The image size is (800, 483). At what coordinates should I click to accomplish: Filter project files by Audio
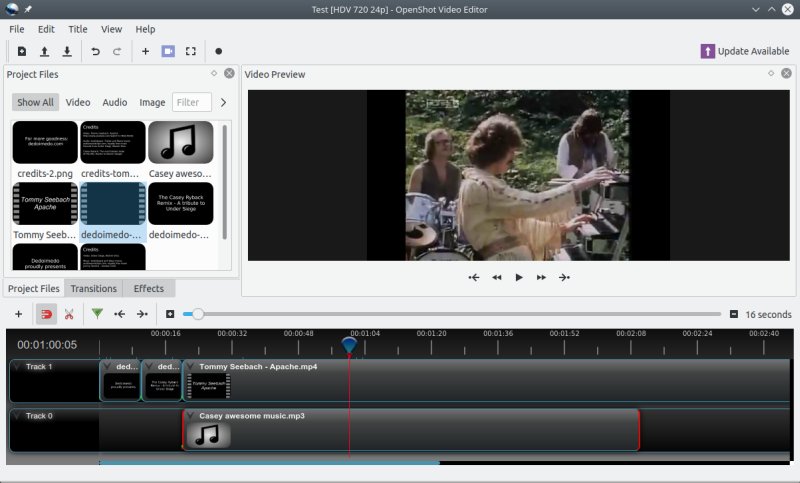(x=114, y=102)
